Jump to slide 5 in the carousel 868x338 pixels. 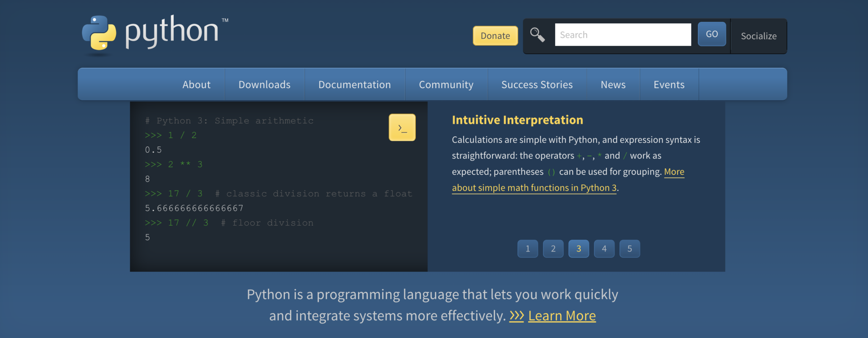click(x=629, y=249)
